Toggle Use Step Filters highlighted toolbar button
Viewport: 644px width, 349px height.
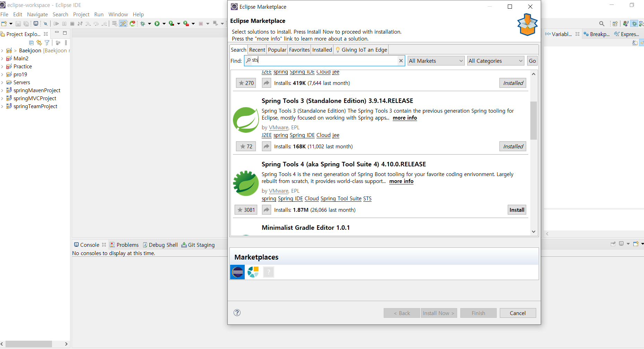(123, 24)
